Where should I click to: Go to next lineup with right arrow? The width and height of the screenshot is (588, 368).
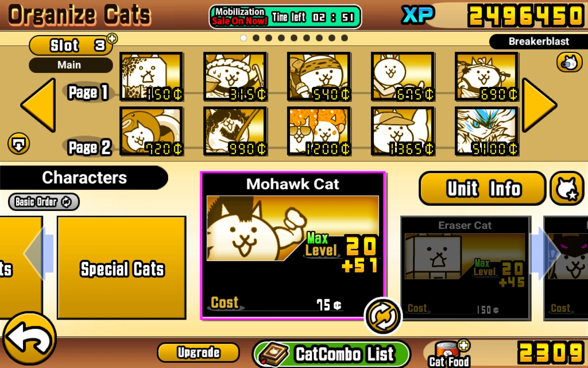[x=539, y=105]
